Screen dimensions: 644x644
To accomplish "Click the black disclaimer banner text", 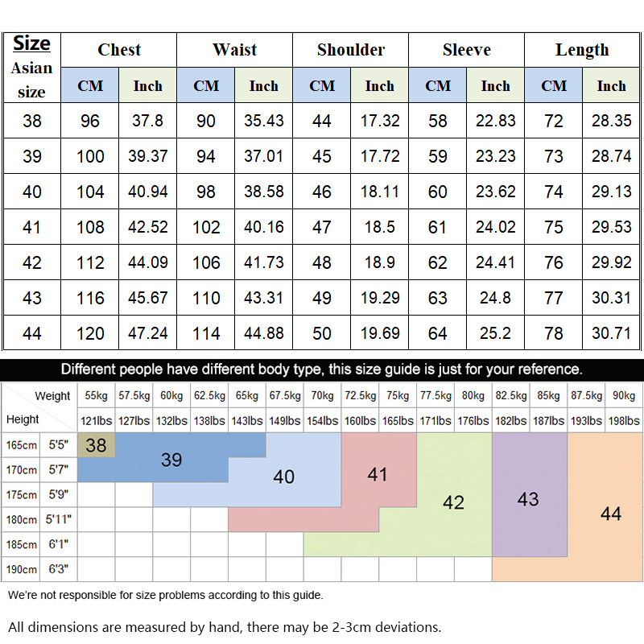I will pyautogui.click(x=321, y=369).
